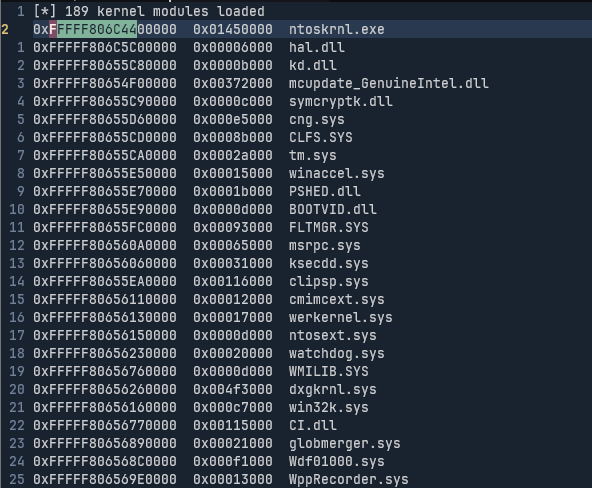Screen dimensions: 592x488
Task: Click address 0xFFFFF80656150000
Action: pos(105,336)
